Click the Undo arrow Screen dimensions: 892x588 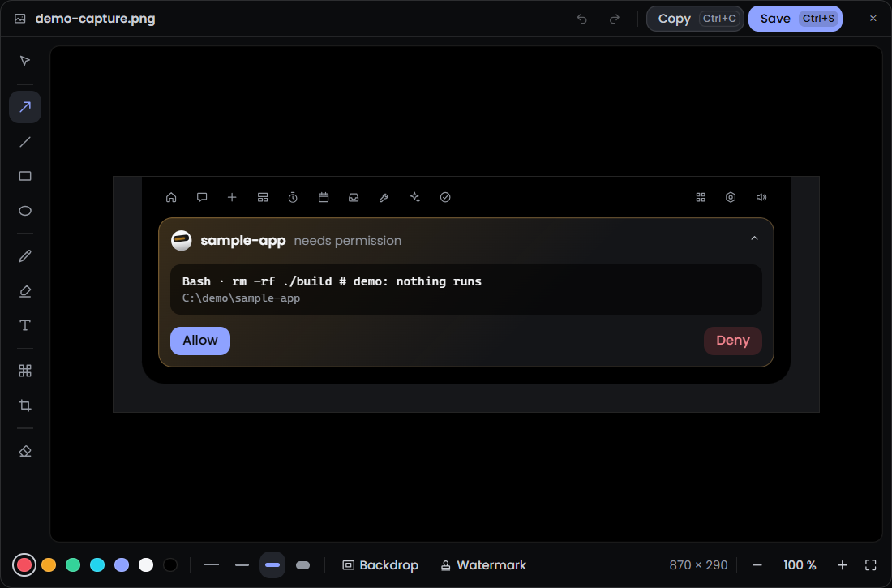[x=582, y=19]
